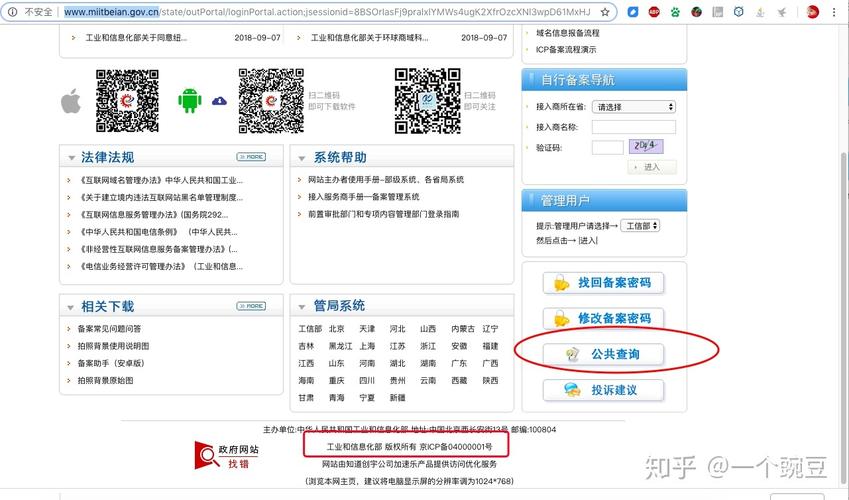Click the 投诉建议 button
The width and height of the screenshot is (849, 500).
(603, 390)
